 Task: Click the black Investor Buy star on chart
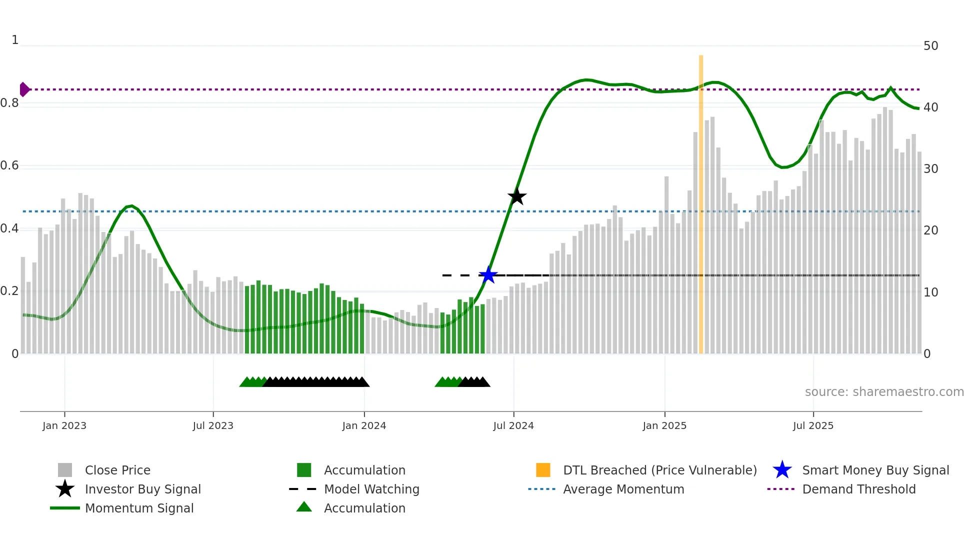[x=517, y=196]
